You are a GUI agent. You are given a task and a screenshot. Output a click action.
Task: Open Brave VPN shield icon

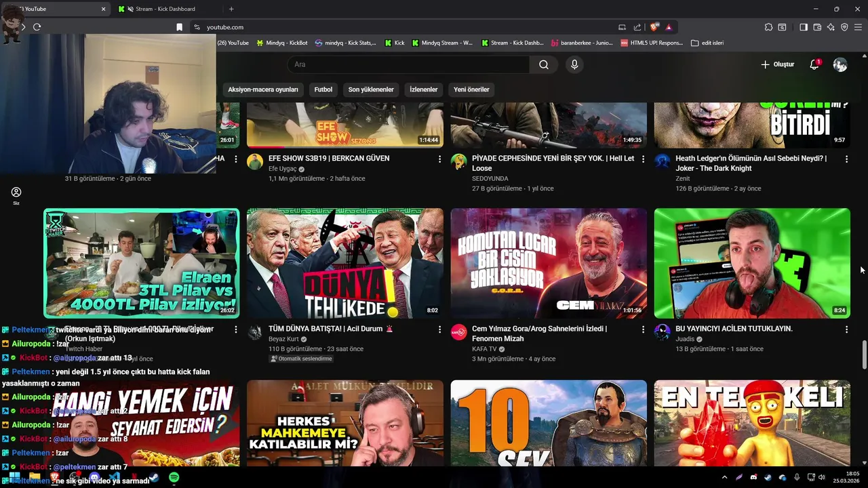tap(844, 27)
